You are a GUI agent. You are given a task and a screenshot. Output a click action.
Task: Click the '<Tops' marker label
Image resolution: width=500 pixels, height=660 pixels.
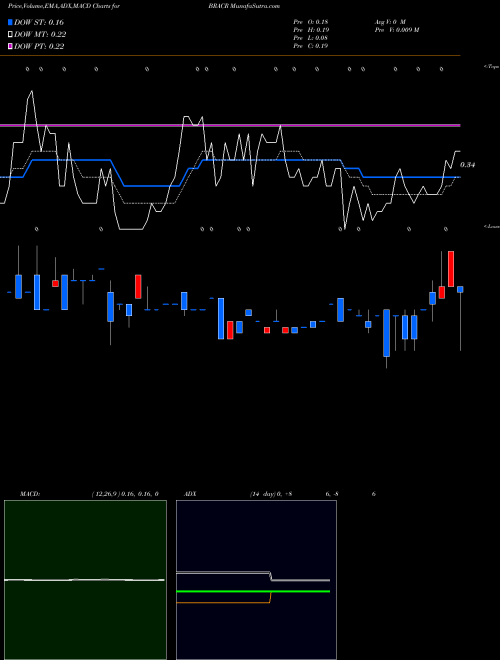(x=492, y=67)
